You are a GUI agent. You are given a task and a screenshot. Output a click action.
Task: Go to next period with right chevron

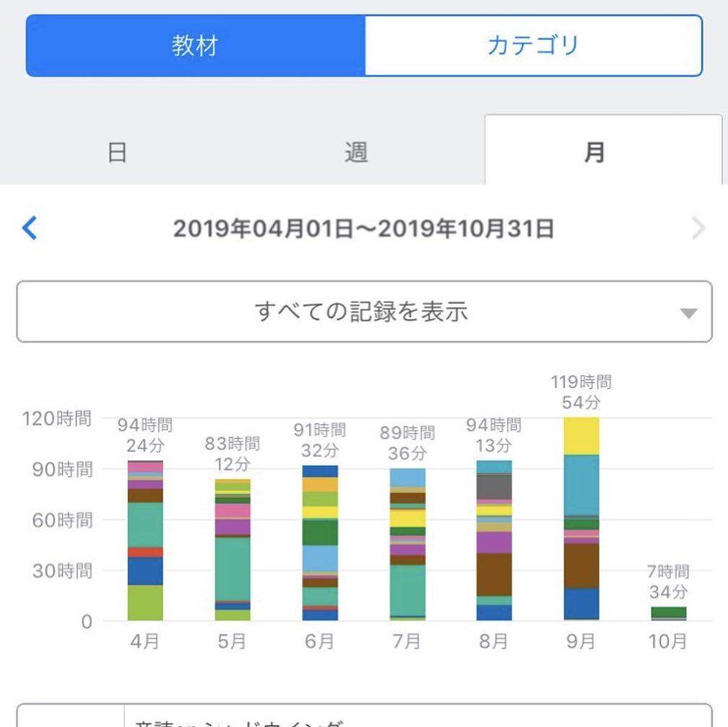pos(698,228)
